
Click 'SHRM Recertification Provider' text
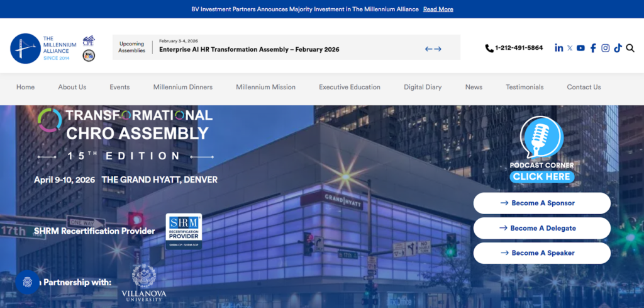tap(94, 231)
